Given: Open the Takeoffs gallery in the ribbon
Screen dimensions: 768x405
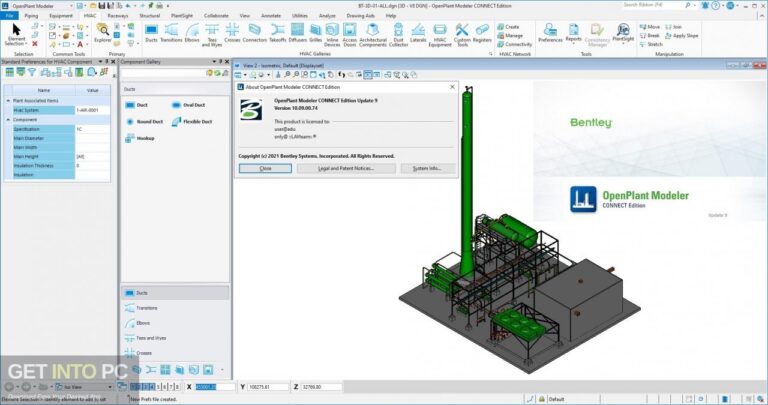Looking at the screenshot, I should point(277,33).
